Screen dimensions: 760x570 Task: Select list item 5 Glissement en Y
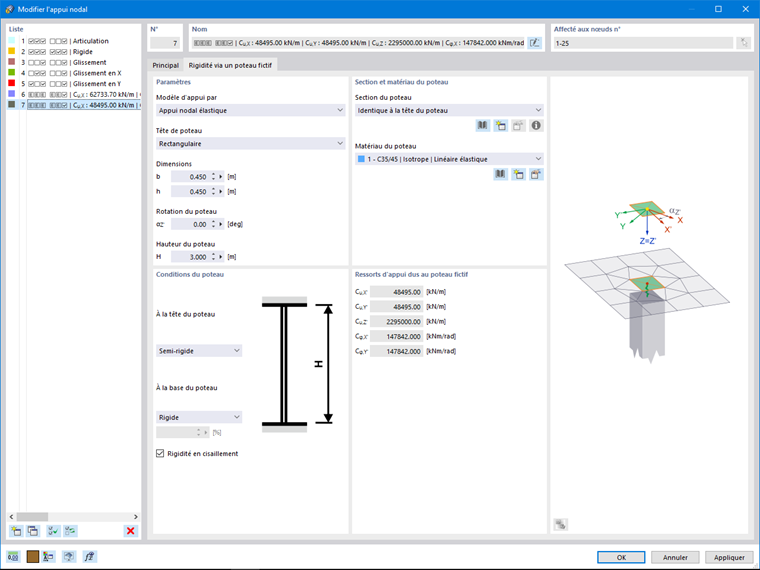74,84
